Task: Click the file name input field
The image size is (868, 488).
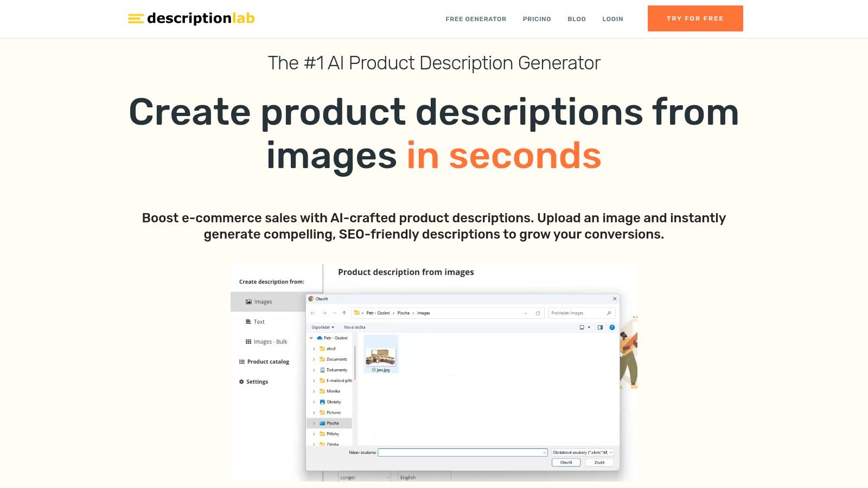Action: (461, 452)
